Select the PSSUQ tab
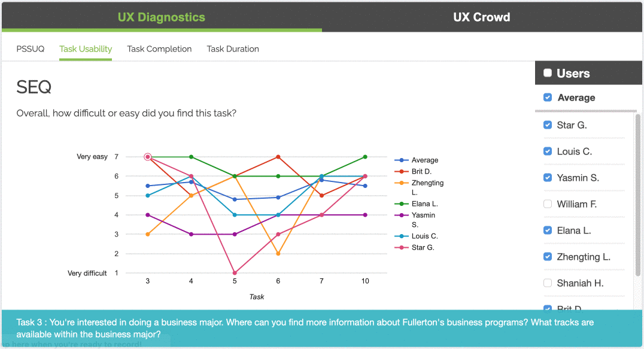The image size is (644, 349). pos(31,49)
